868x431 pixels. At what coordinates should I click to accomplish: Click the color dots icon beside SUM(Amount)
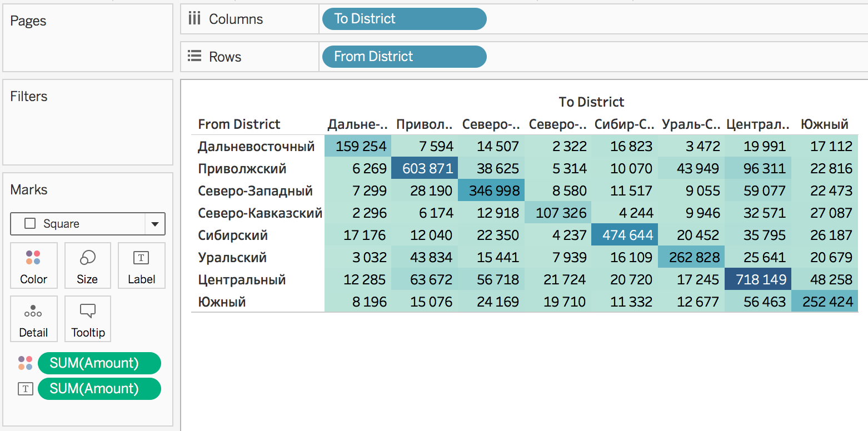(x=25, y=363)
